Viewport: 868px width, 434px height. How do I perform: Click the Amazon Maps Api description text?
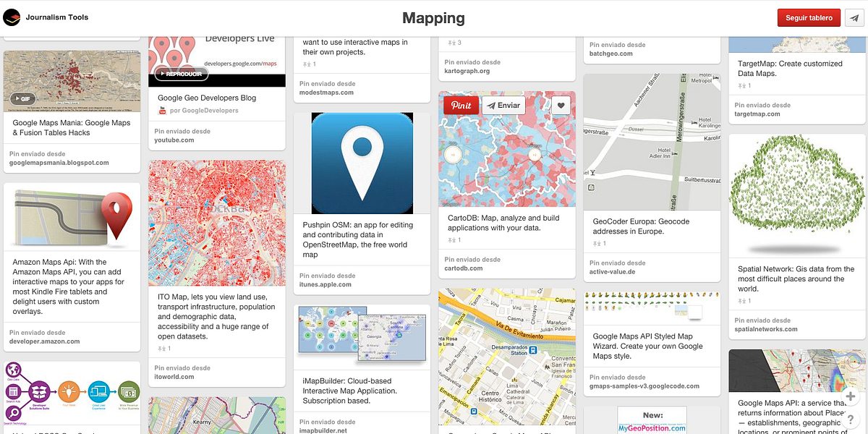pos(69,287)
